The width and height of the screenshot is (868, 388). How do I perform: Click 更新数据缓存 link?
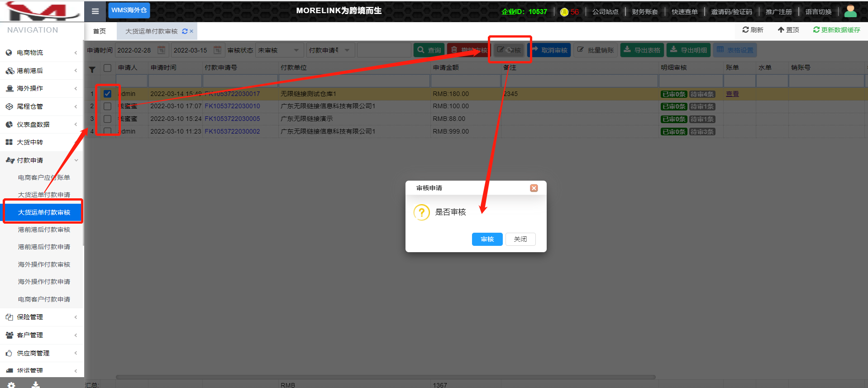tap(837, 30)
